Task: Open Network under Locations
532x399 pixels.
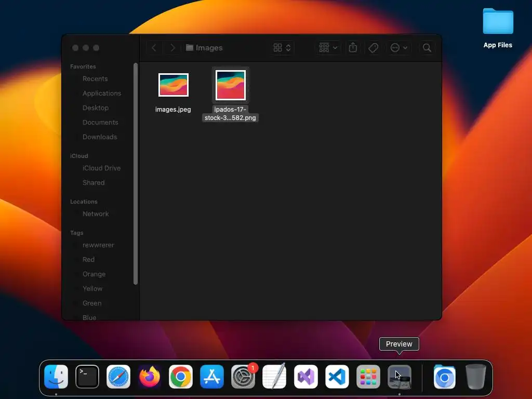Action: (96, 214)
